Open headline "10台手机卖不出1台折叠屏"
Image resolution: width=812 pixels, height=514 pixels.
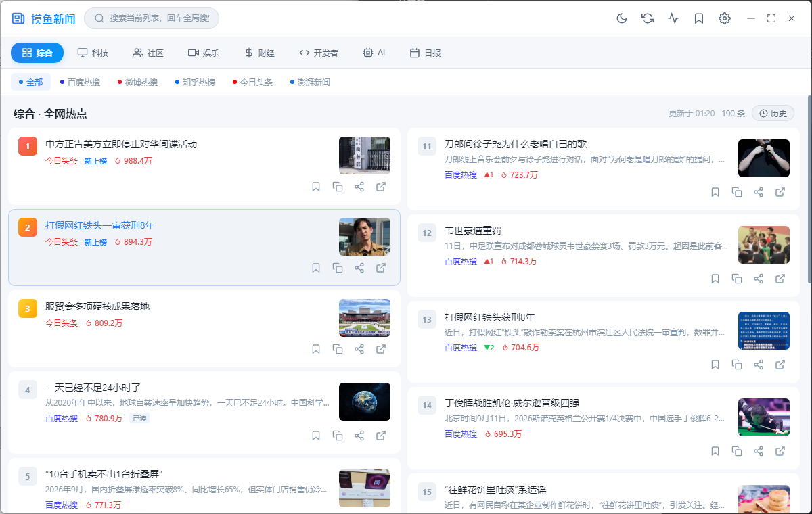coord(104,474)
